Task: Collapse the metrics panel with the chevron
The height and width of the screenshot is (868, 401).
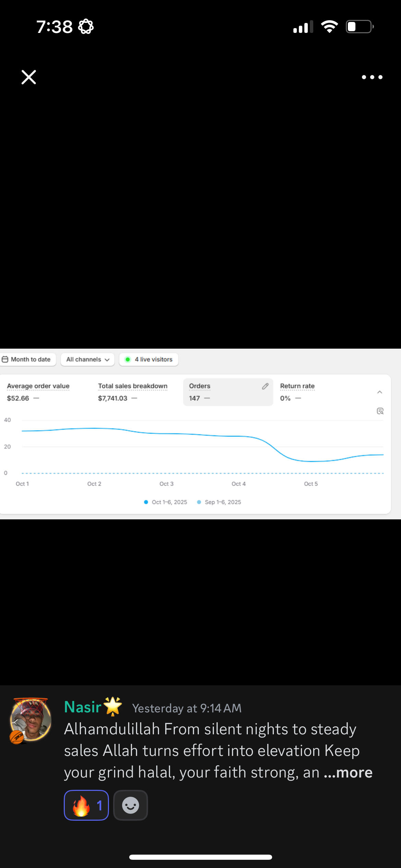Action: [379, 392]
